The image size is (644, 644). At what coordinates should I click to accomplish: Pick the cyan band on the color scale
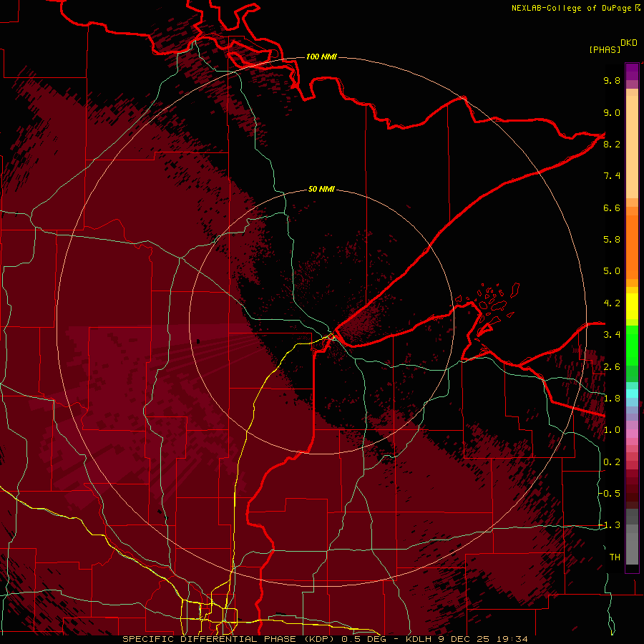(x=632, y=394)
